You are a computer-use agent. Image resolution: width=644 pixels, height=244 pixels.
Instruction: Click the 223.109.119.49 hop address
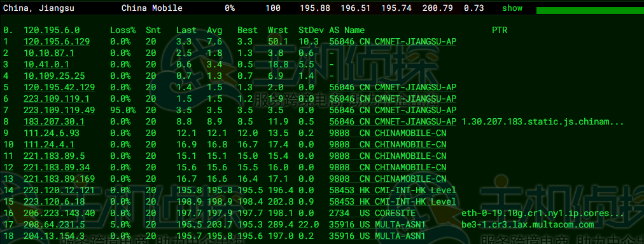click(59, 111)
